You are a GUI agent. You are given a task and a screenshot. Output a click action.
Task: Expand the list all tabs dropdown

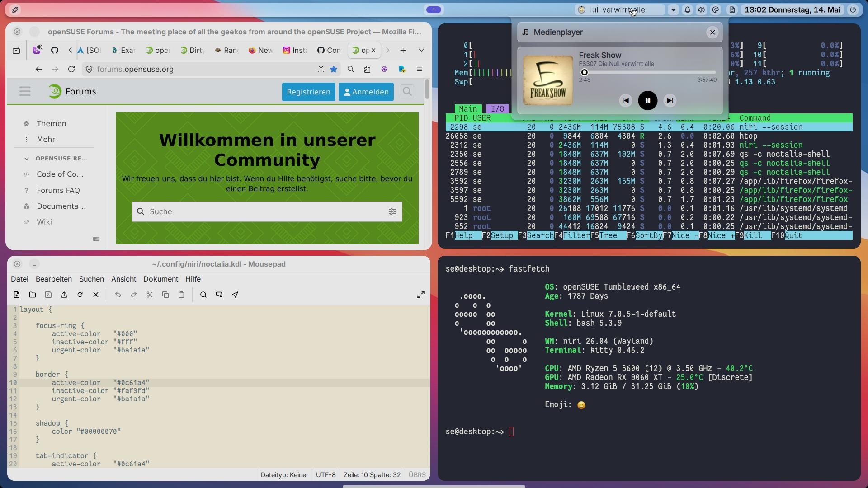click(x=421, y=50)
